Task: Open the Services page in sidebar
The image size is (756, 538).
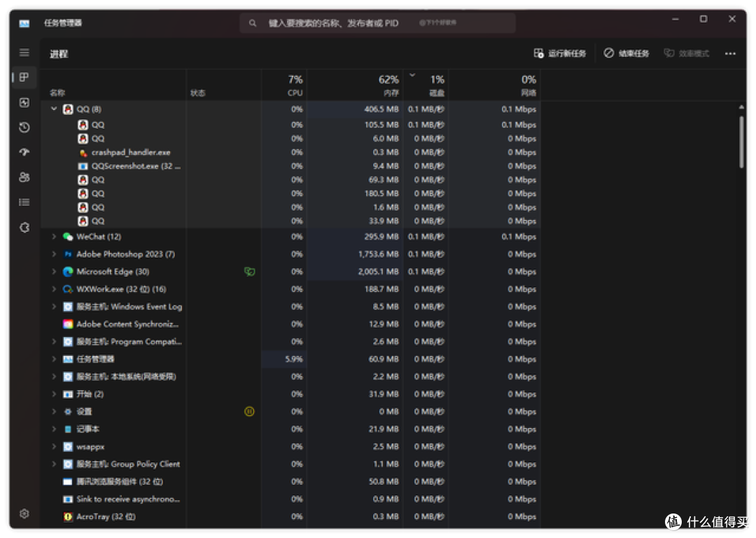Action: coord(24,228)
